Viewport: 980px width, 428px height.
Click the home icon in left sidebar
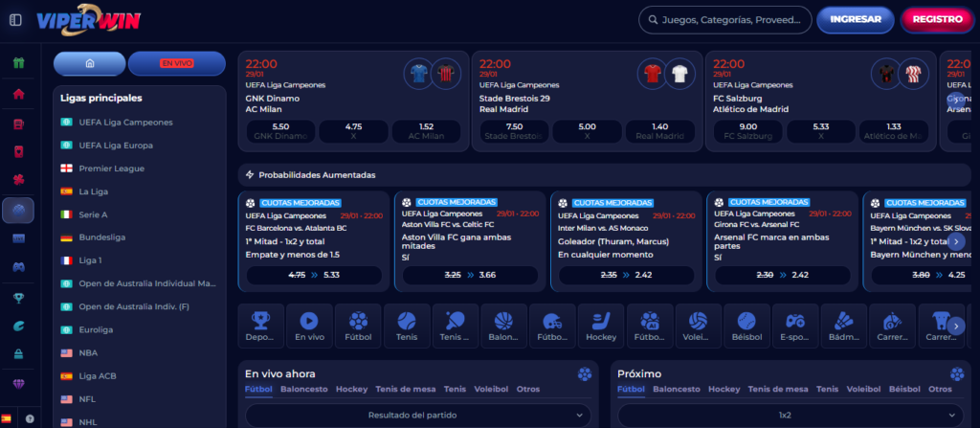(x=18, y=94)
